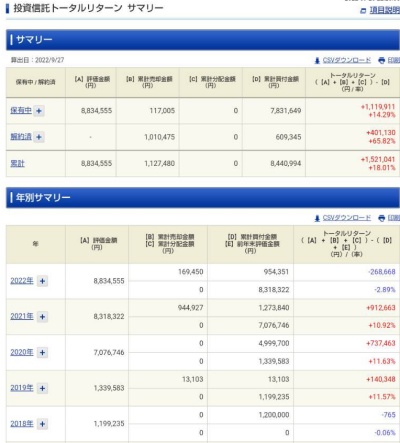This screenshot has width=400, height=443.
Task: Expand the 2021年 row plus icon
Action: (x=42, y=316)
